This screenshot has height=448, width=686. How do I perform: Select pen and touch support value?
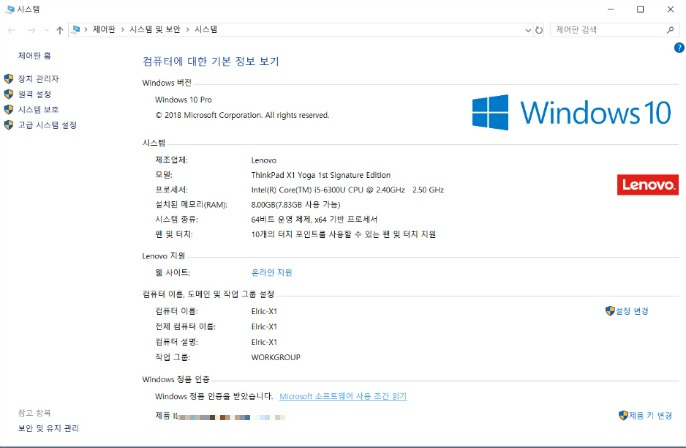(343, 234)
